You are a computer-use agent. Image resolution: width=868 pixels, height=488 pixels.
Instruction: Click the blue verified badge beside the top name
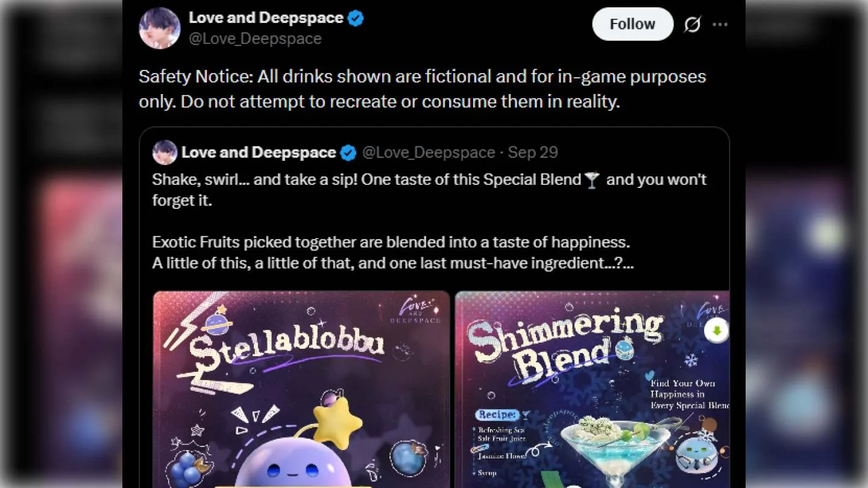click(x=356, y=18)
